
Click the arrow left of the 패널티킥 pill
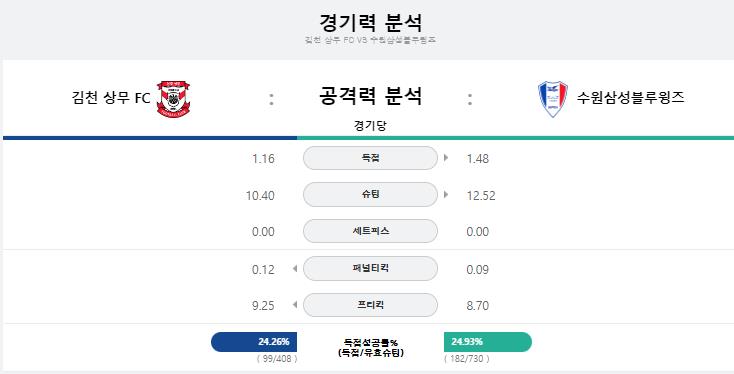[295, 269]
